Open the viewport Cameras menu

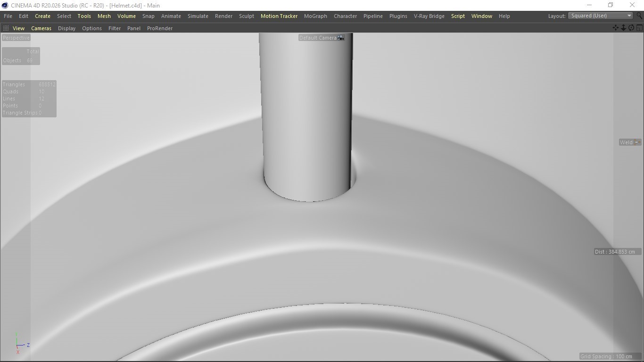tap(41, 28)
